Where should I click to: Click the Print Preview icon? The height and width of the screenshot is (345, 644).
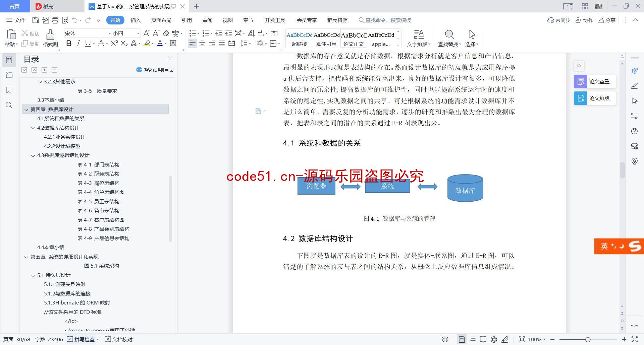(65, 20)
